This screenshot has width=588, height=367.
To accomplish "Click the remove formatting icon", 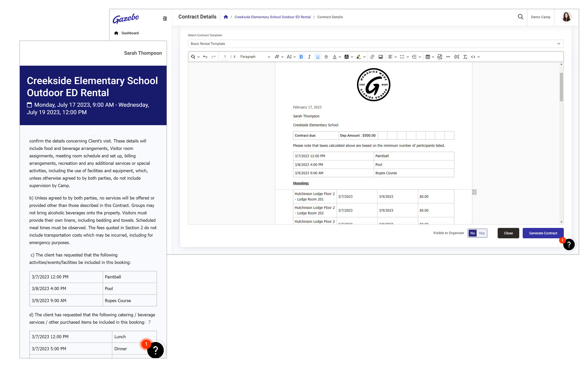I will pos(465,57).
